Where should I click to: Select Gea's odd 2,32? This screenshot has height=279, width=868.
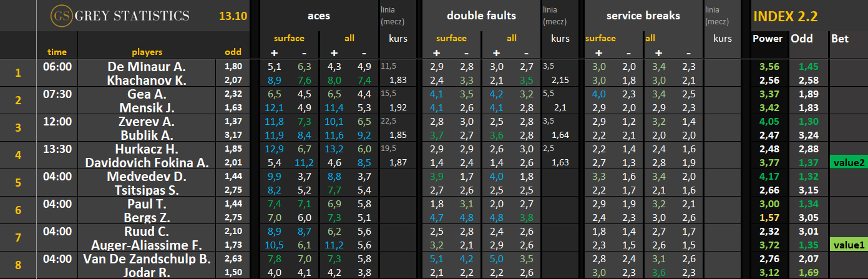pos(233,94)
